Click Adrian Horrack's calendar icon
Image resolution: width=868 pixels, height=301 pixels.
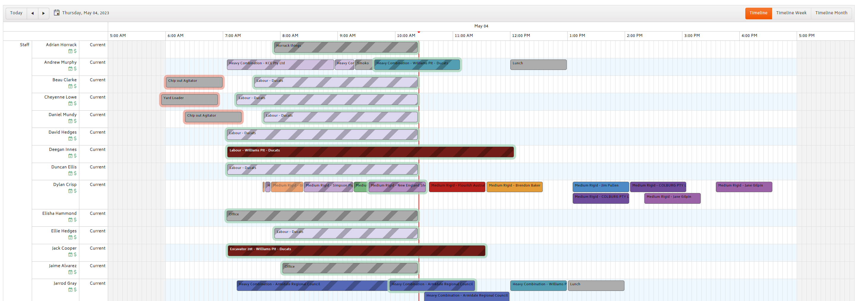tap(70, 51)
